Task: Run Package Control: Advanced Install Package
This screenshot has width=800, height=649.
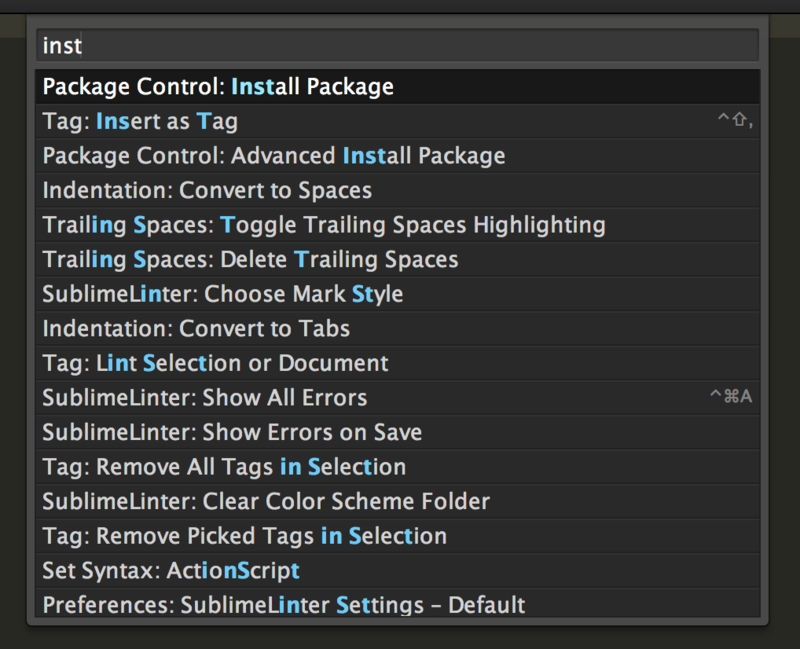Action: [x=274, y=156]
